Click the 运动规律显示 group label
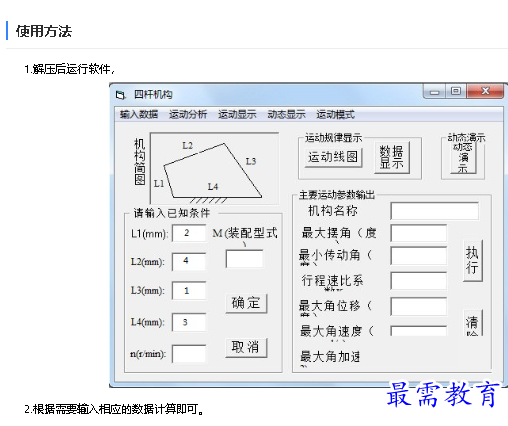 click(x=333, y=137)
